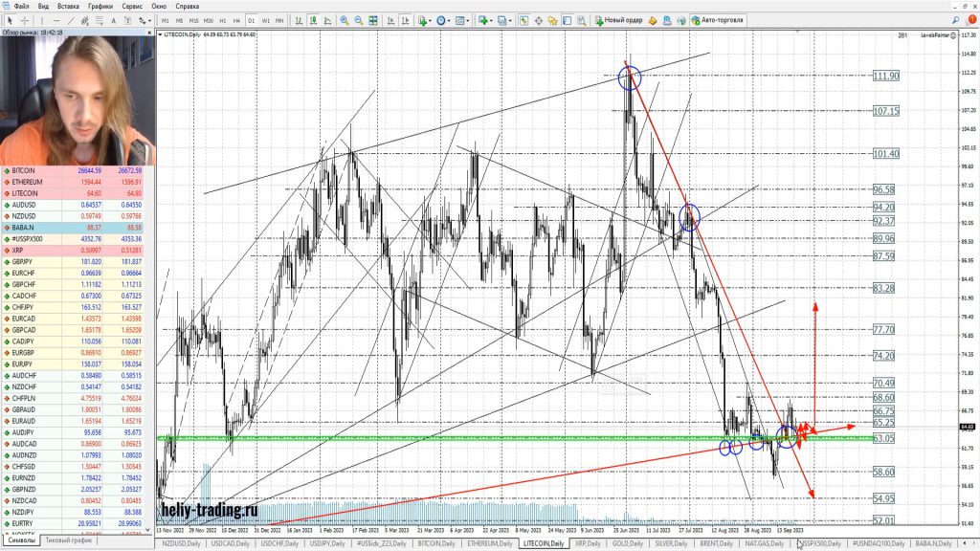Select BITCOIN row in market watch

click(32, 171)
